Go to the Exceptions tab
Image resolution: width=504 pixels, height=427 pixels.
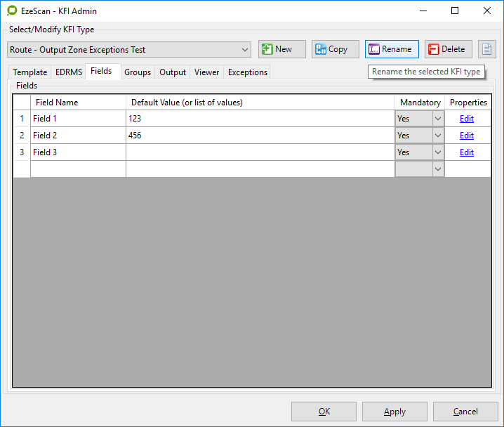pos(247,72)
